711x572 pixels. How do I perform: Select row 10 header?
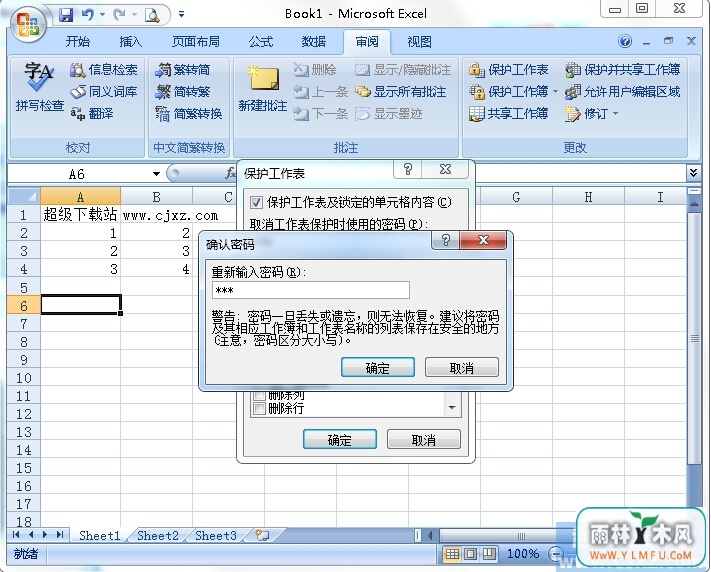(24, 378)
